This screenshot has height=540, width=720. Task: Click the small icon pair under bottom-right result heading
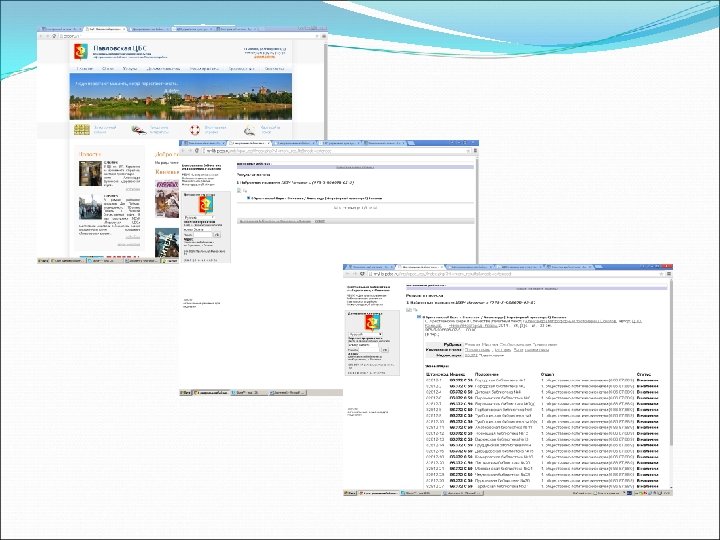click(x=409, y=310)
